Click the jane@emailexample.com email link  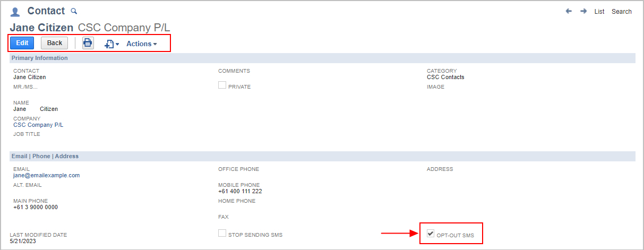[47, 175]
